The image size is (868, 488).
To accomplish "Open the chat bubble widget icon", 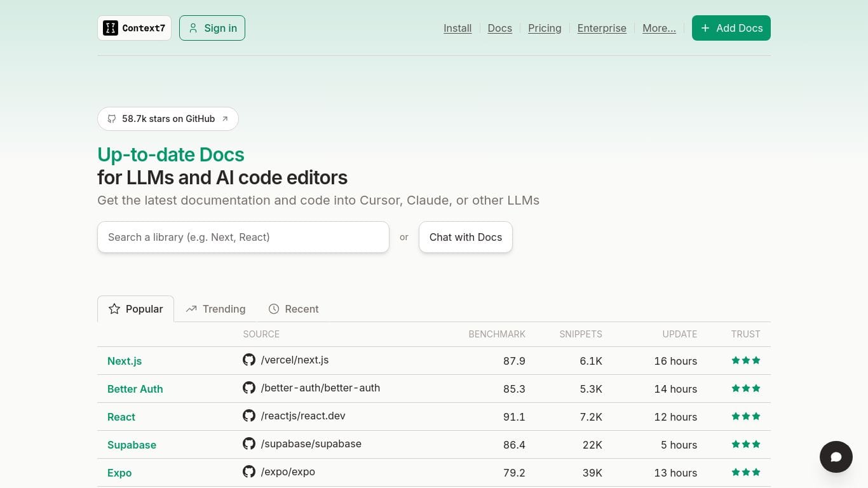I will coord(836,457).
